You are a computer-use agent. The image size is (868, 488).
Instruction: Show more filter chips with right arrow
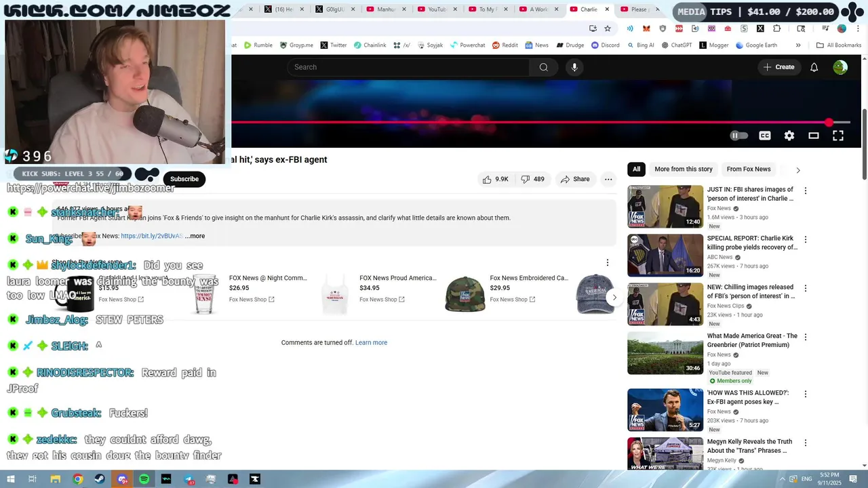[797, 170]
